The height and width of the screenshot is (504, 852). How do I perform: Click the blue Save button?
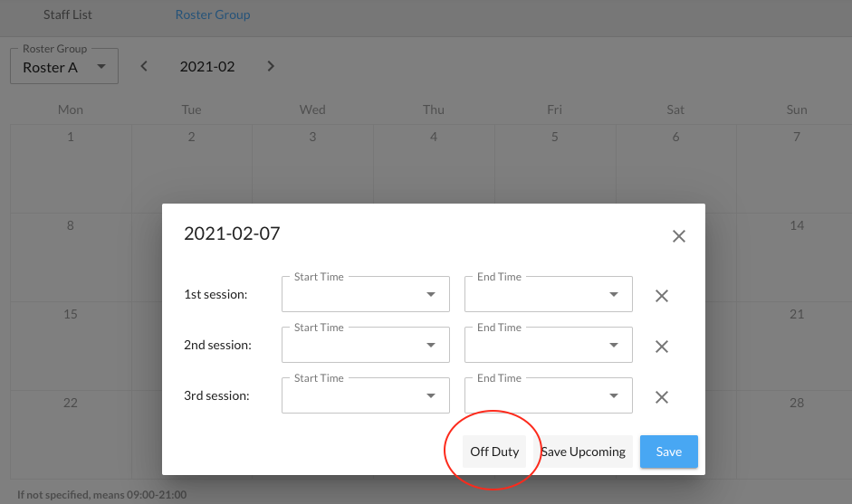pos(668,452)
